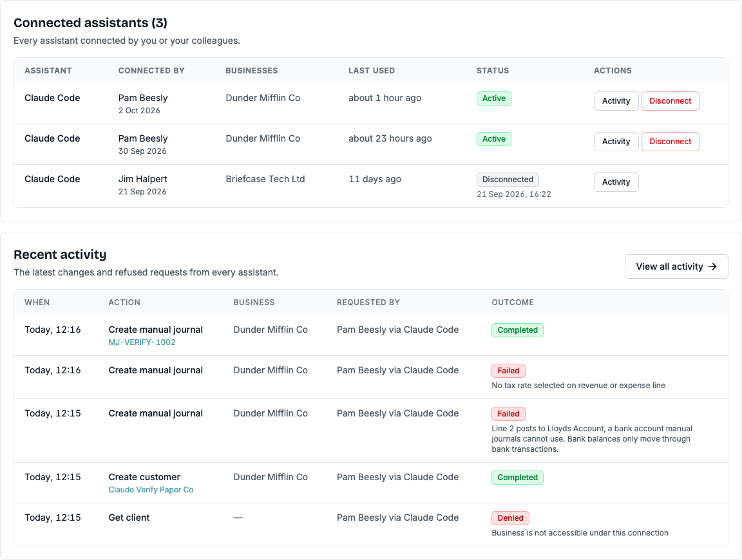Open Activity for Jim Halpert's connection
This screenshot has height=560, width=742.
(x=616, y=182)
